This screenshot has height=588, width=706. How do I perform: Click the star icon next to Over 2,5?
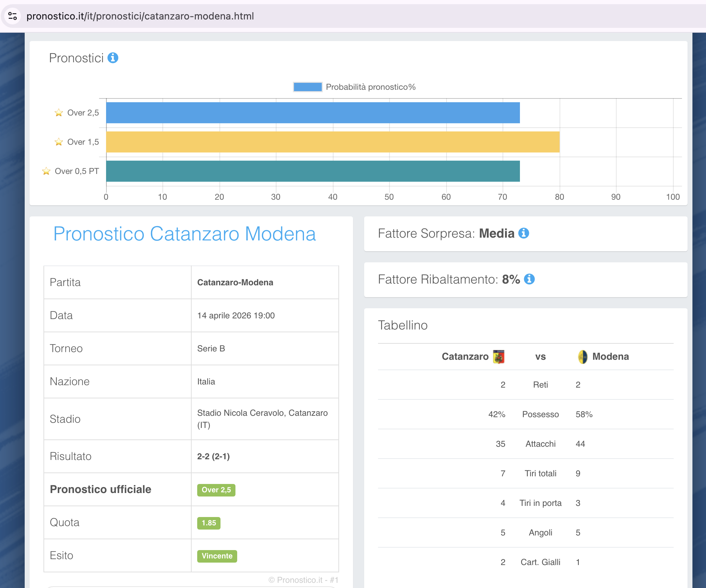click(x=59, y=113)
